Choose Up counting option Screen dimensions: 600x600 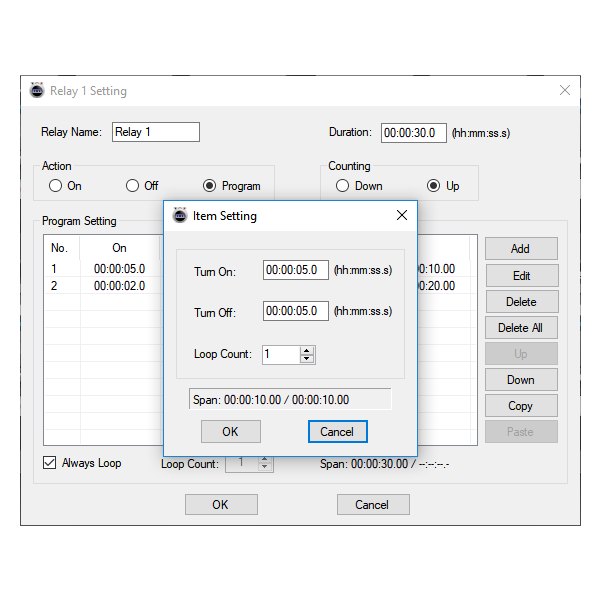433,186
